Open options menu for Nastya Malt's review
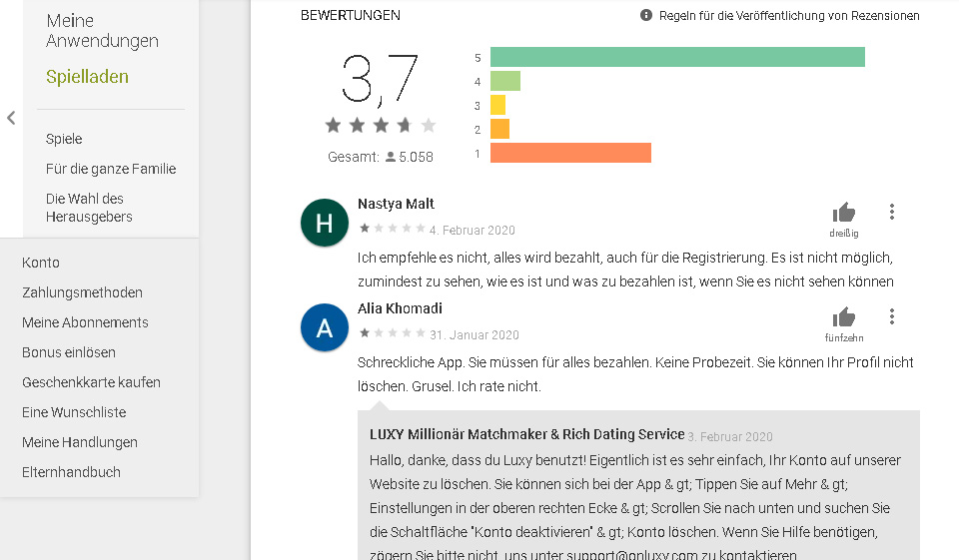 pos(892,212)
